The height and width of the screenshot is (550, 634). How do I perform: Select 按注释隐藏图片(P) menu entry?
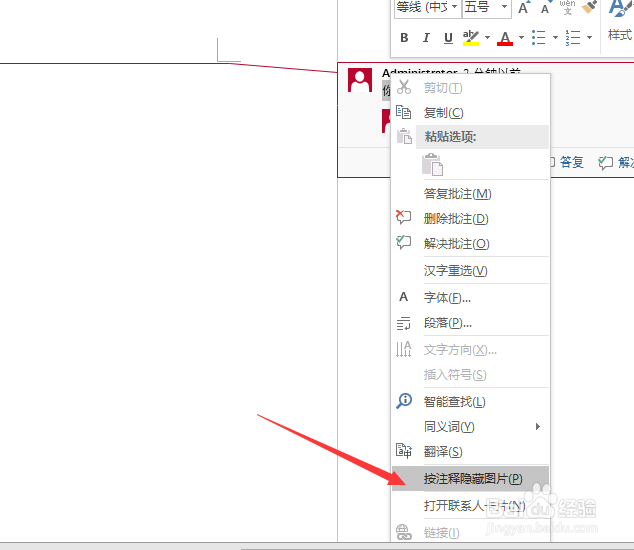click(470, 479)
